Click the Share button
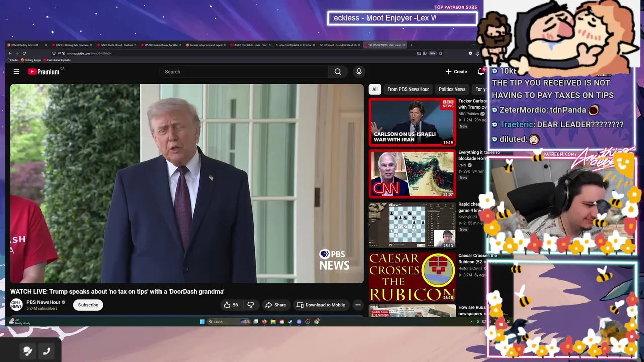644x362 pixels. tap(275, 305)
